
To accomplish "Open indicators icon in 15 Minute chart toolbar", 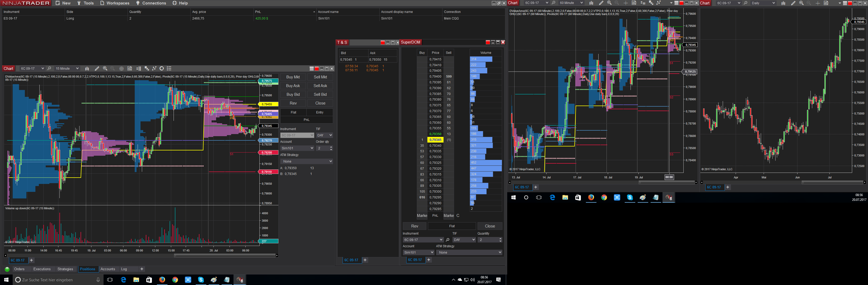I will [x=154, y=69].
